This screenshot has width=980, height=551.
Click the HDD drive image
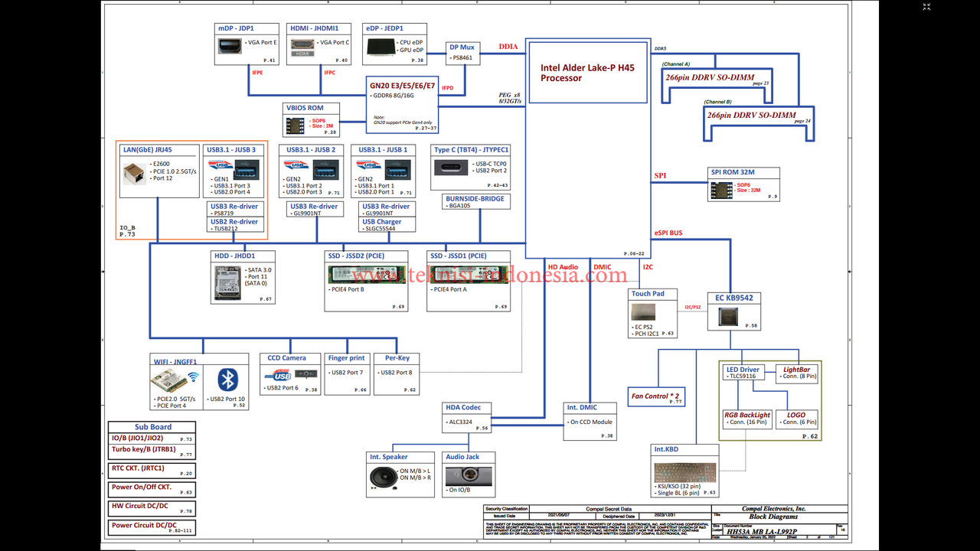coord(229,282)
